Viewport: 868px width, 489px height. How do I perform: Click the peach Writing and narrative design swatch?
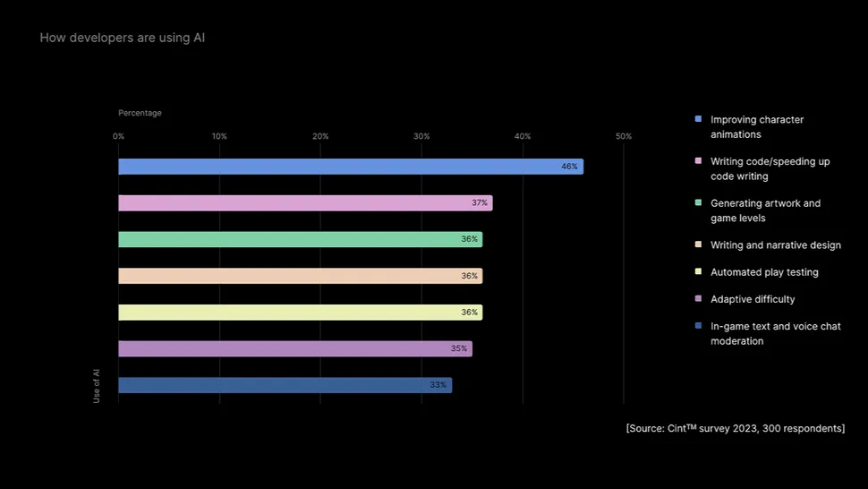[x=698, y=244]
